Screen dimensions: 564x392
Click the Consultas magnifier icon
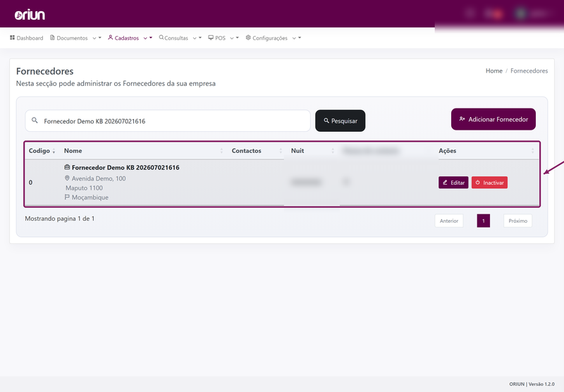[x=161, y=37]
